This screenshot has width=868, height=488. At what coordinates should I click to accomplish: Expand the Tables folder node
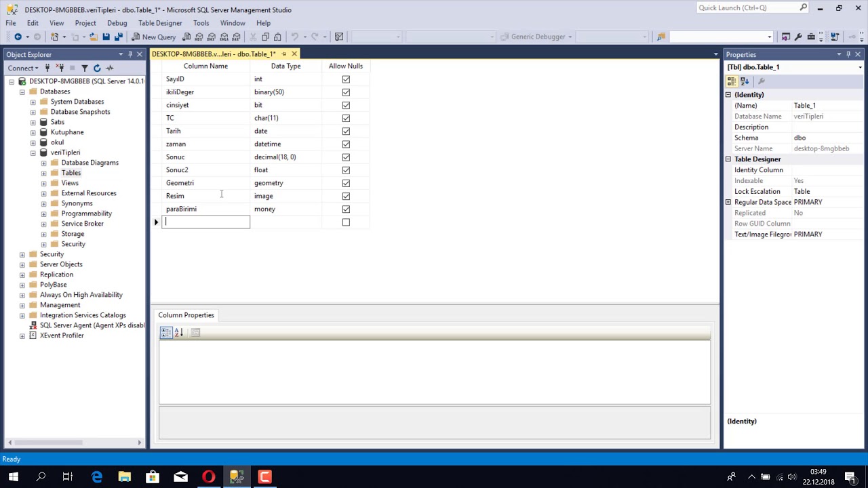coord(44,173)
